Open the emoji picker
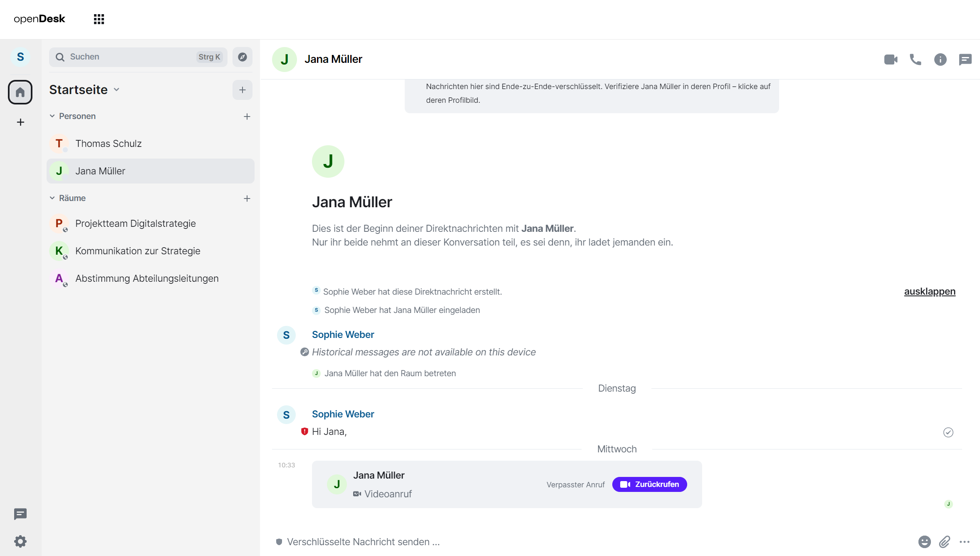The height and width of the screenshot is (556, 980). click(x=924, y=541)
